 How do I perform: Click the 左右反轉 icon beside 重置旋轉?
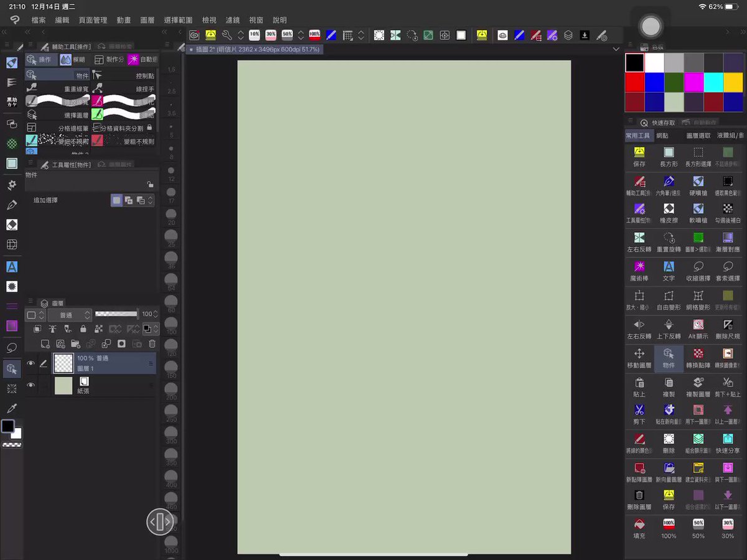click(639, 238)
